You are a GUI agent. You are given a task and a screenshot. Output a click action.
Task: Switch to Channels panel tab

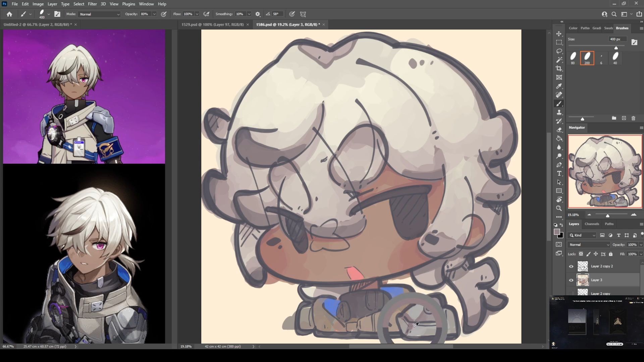pos(592,224)
